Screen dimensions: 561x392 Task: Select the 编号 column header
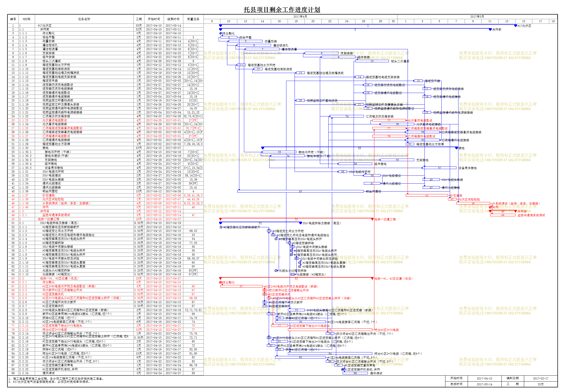(13, 19)
